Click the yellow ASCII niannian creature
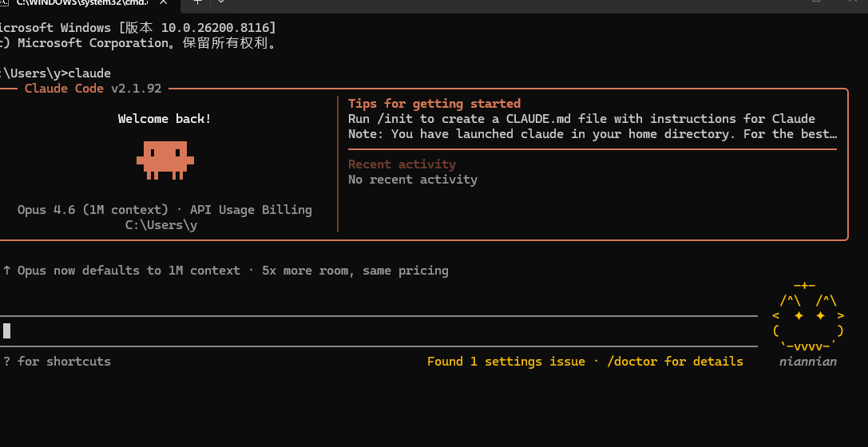Viewport: 868px width, 447px height. pos(808,316)
